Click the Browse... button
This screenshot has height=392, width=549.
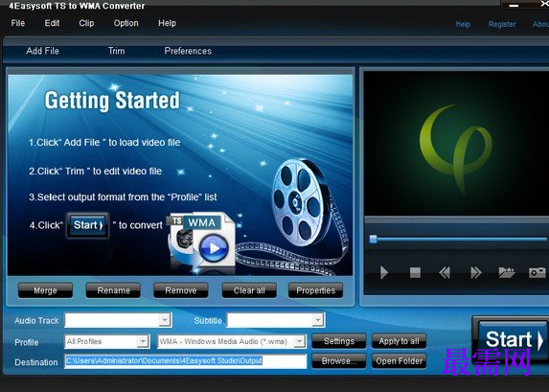(x=339, y=360)
